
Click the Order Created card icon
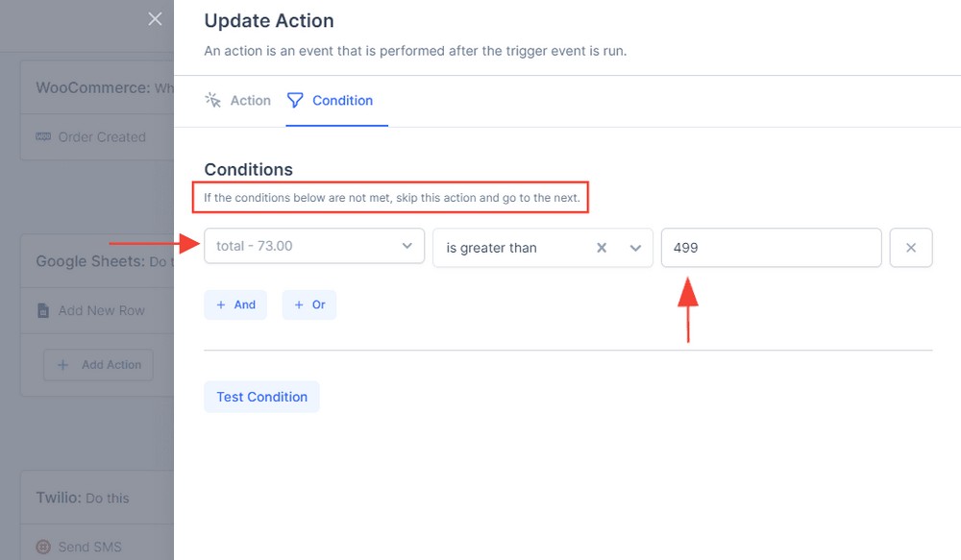click(x=43, y=136)
